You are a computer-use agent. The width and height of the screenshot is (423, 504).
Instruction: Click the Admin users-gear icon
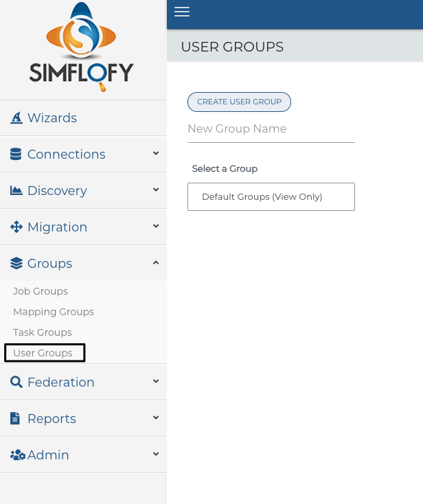[18, 455]
